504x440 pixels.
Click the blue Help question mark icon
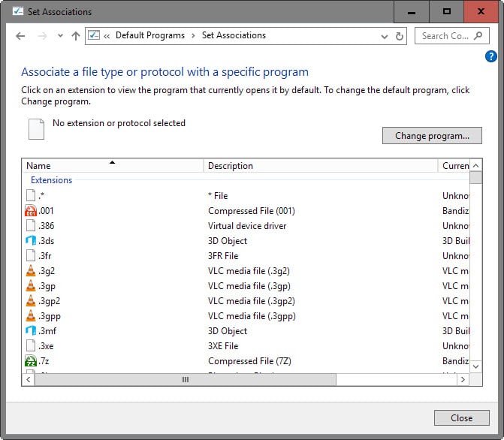491,56
